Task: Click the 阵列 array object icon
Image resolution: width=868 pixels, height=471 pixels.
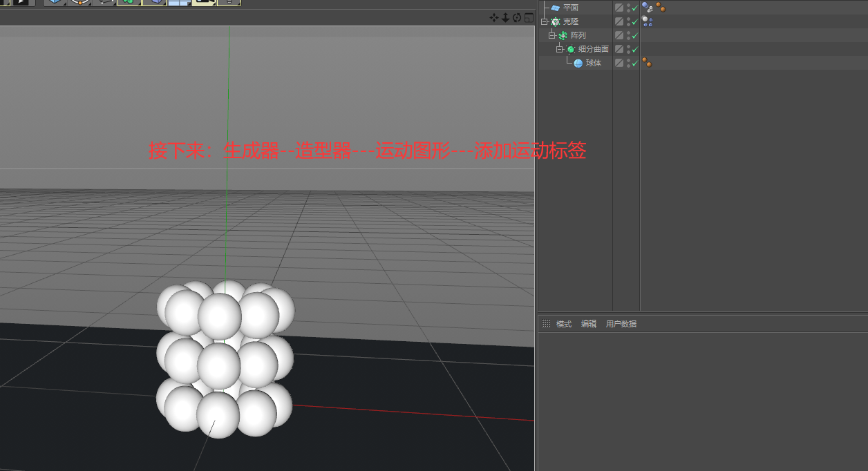Action: [x=563, y=35]
